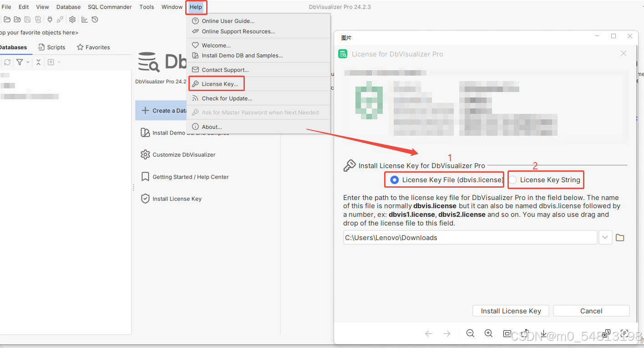Choose Welcome... from the Help menu
Screen dimensions: 644x348
pos(259,46)
